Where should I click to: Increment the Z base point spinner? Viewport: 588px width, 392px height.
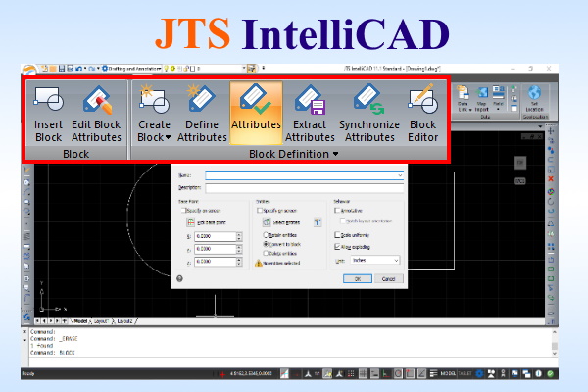tap(239, 259)
